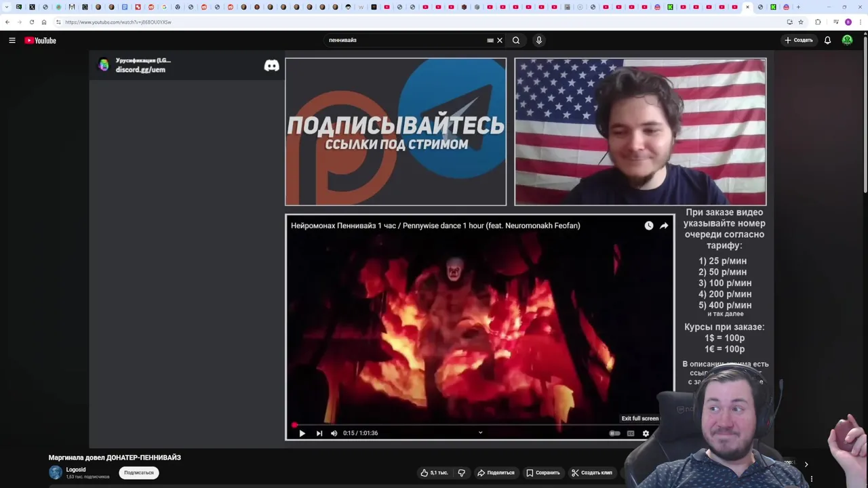Click the title Маргинала довел ДОНАТЕР-ПЕННИВАЙЗ
The width and height of the screenshot is (868, 488).
click(115, 457)
